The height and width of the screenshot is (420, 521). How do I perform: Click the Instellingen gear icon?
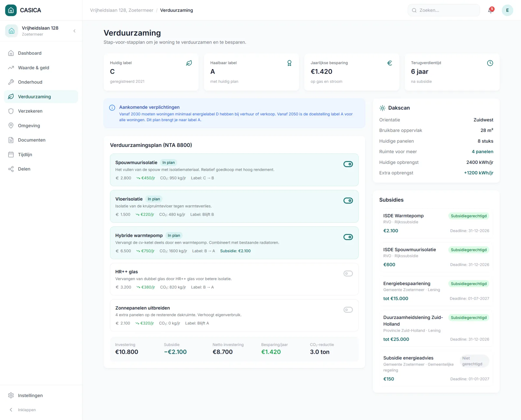pyautogui.click(x=11, y=396)
